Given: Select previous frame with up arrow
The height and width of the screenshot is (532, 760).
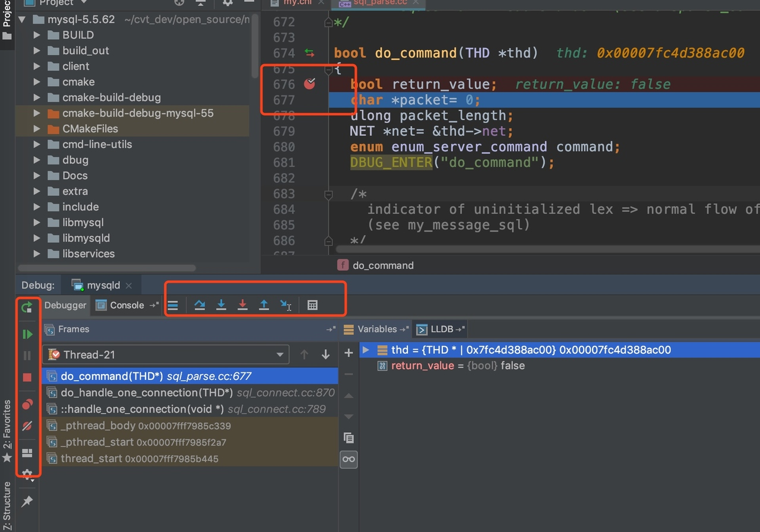Looking at the screenshot, I should (304, 354).
